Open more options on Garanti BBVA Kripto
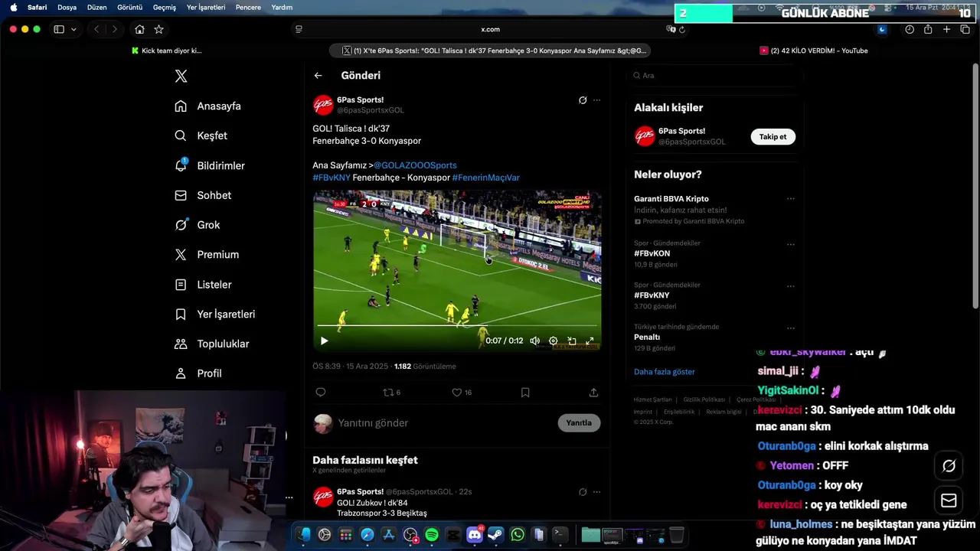 (790, 199)
